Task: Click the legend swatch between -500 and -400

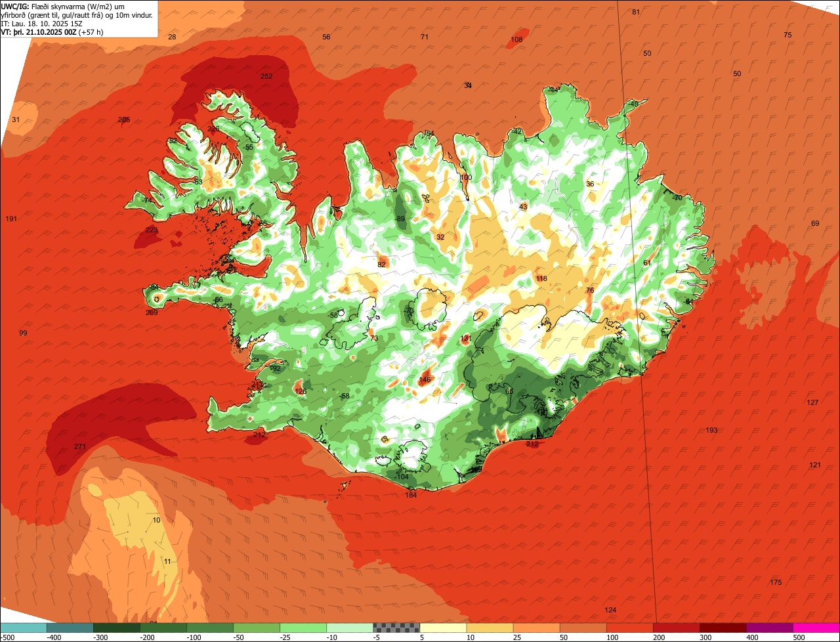Action: (x=24, y=628)
